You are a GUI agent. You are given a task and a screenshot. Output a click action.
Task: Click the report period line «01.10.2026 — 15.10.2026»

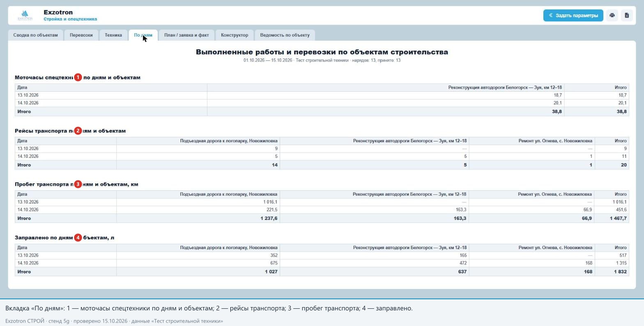tap(268, 60)
